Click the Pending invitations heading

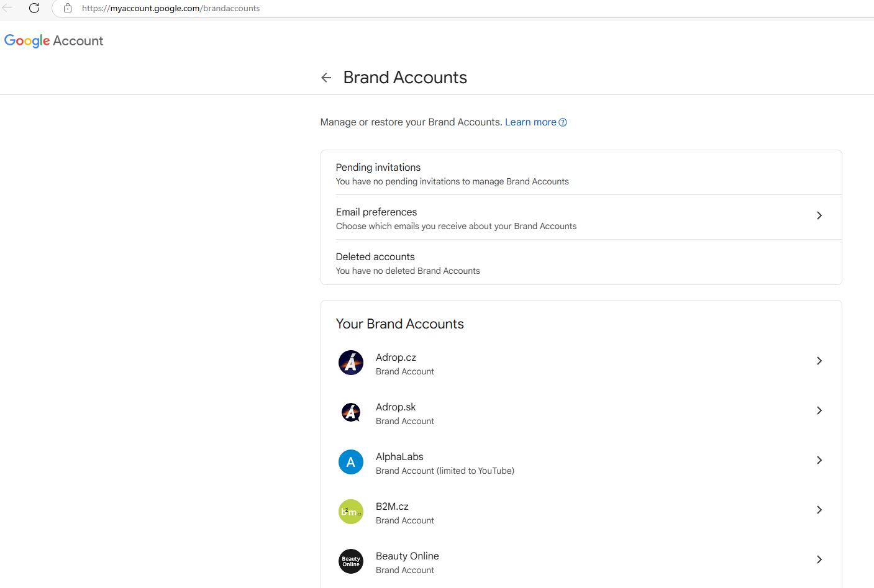pos(378,167)
